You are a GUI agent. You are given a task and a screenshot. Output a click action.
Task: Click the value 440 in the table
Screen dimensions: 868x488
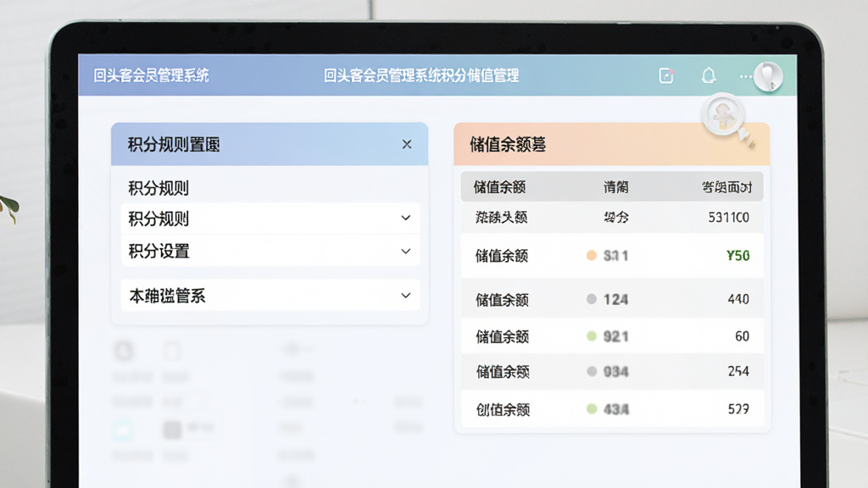738,299
